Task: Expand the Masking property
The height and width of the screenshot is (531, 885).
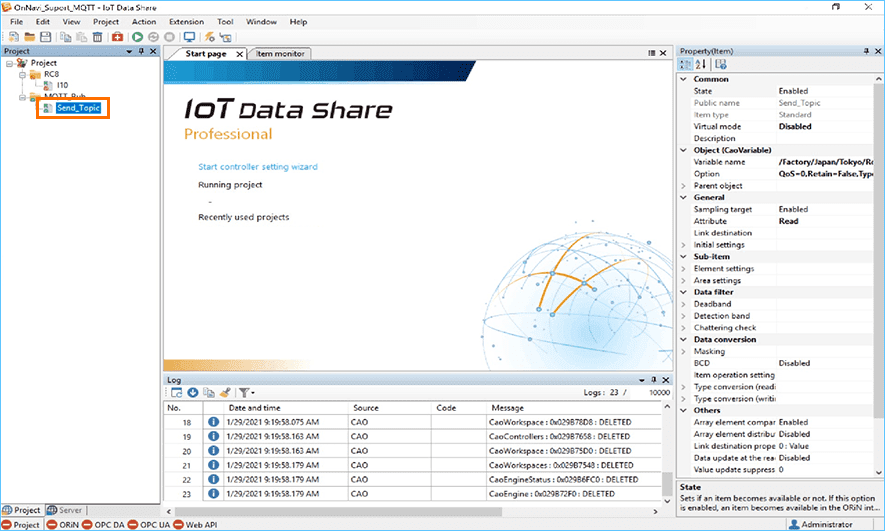Action: pyautogui.click(x=684, y=351)
